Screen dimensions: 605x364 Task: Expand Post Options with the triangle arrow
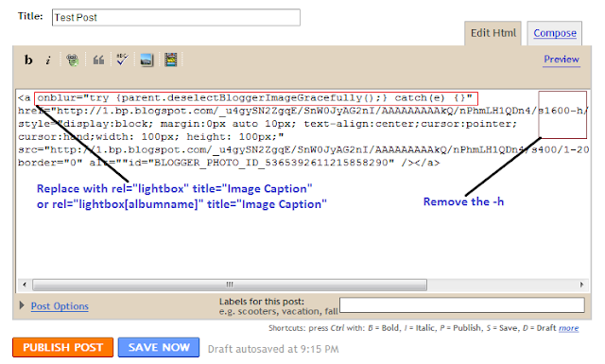(x=22, y=305)
